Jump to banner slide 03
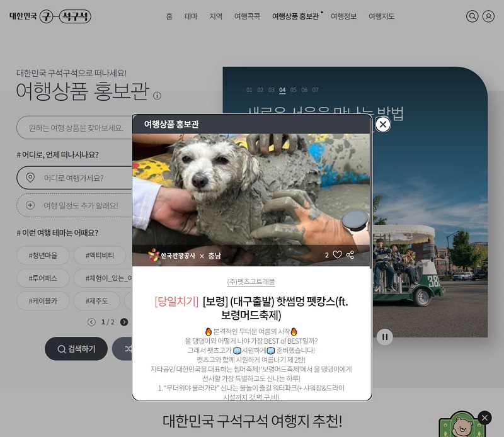 (x=272, y=90)
